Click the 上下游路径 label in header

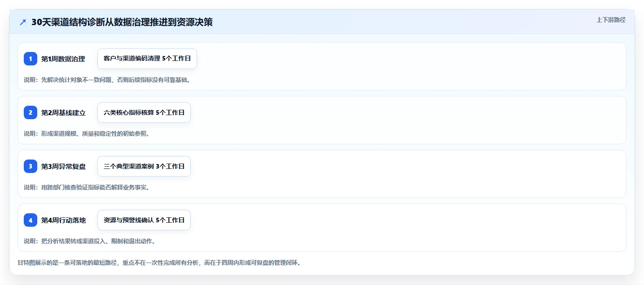pos(611,20)
